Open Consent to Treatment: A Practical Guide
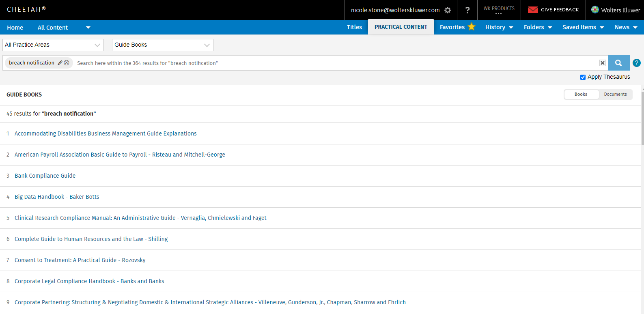Screen dimensions: 644x314 pos(80,260)
